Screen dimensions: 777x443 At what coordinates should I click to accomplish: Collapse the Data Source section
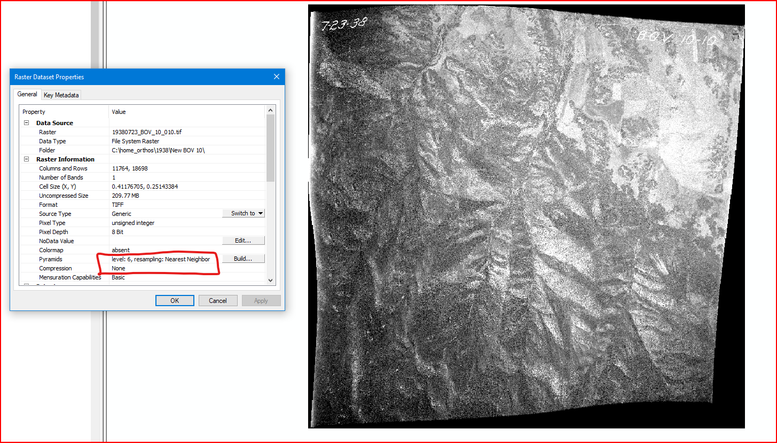point(27,123)
